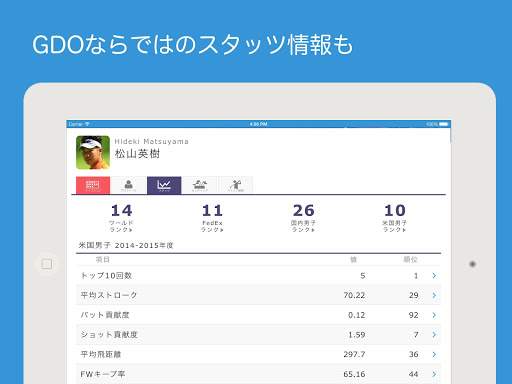512x384 pixels.
Task: Open the red scorecard grid tab
Action: tap(93, 185)
